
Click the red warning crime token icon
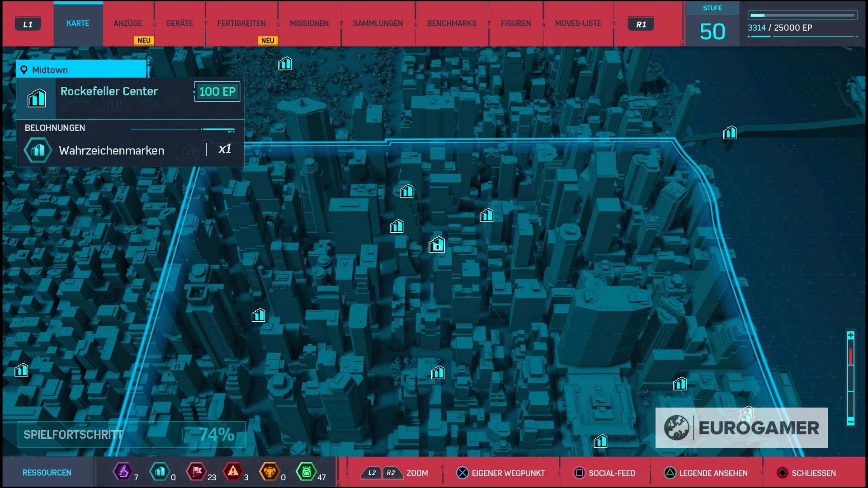(x=233, y=472)
